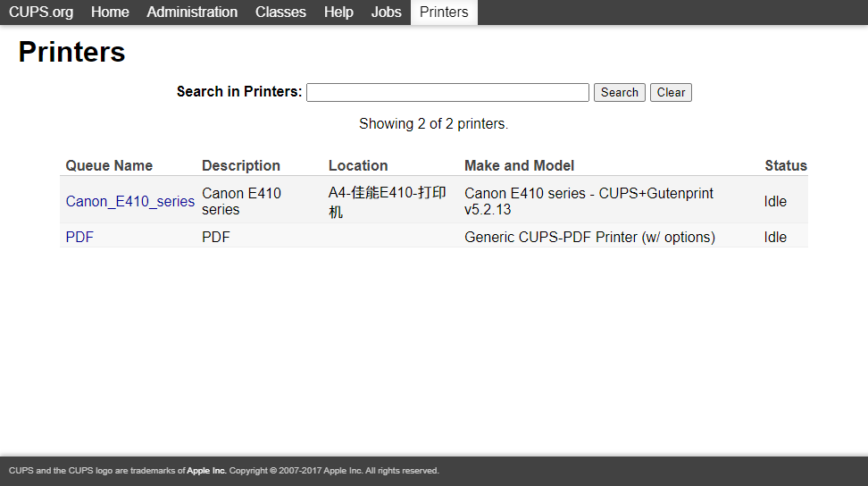Open the Administration tab
The width and height of the screenshot is (868, 486).
point(192,13)
